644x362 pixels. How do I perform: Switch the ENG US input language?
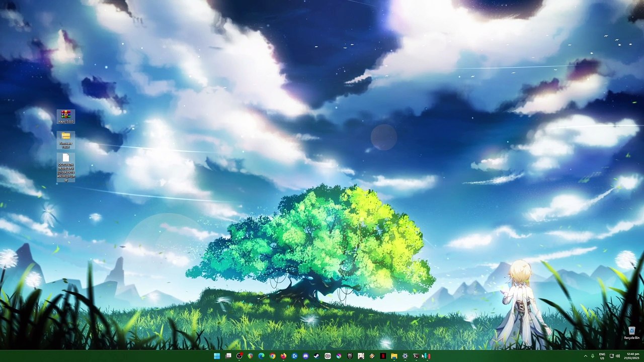(602, 356)
